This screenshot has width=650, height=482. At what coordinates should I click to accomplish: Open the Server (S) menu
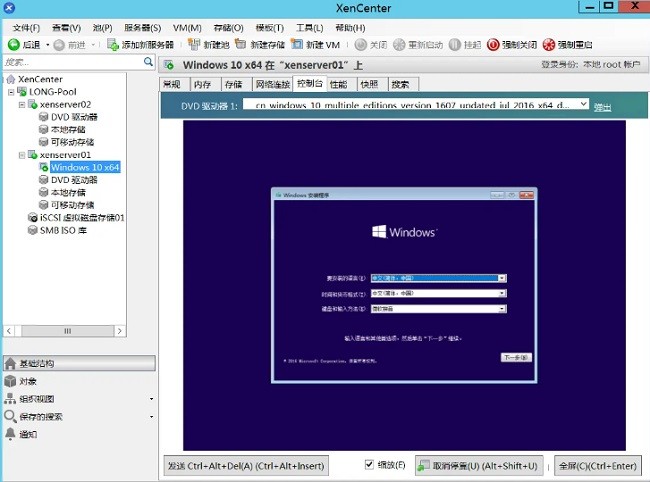tap(143, 28)
